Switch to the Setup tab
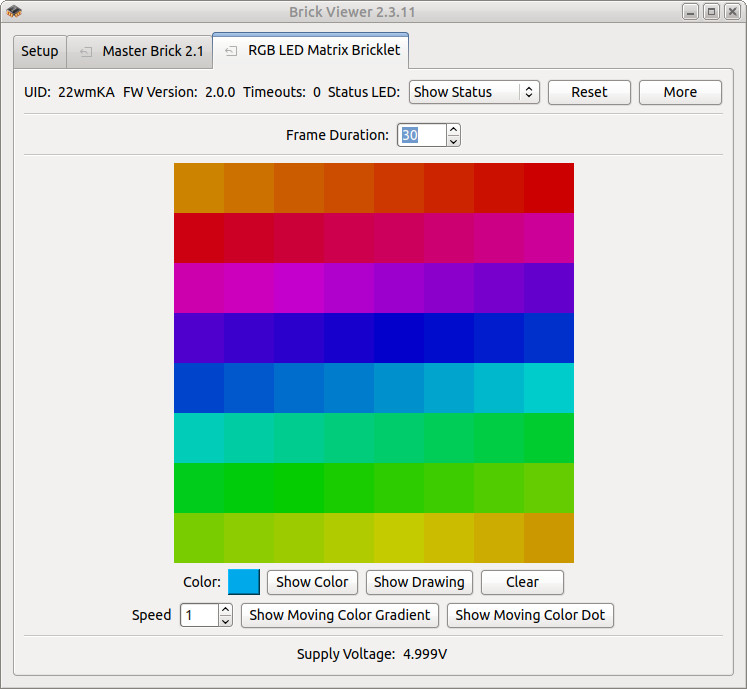 (40, 51)
